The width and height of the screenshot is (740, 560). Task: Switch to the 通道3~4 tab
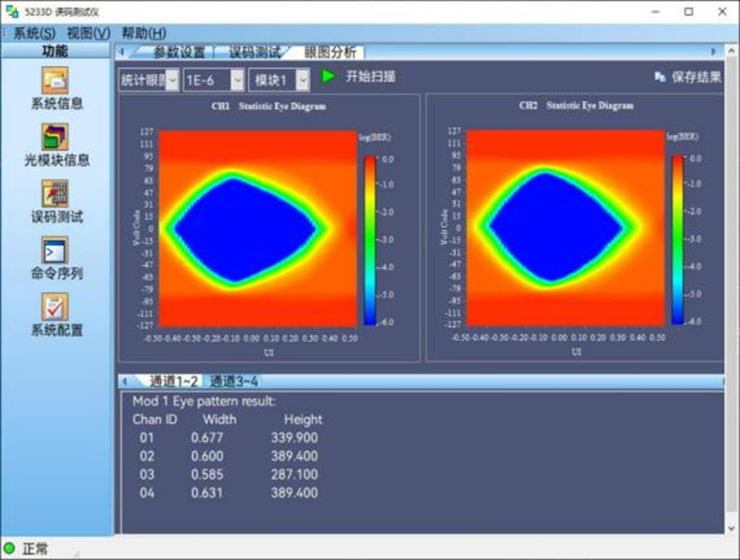(234, 381)
